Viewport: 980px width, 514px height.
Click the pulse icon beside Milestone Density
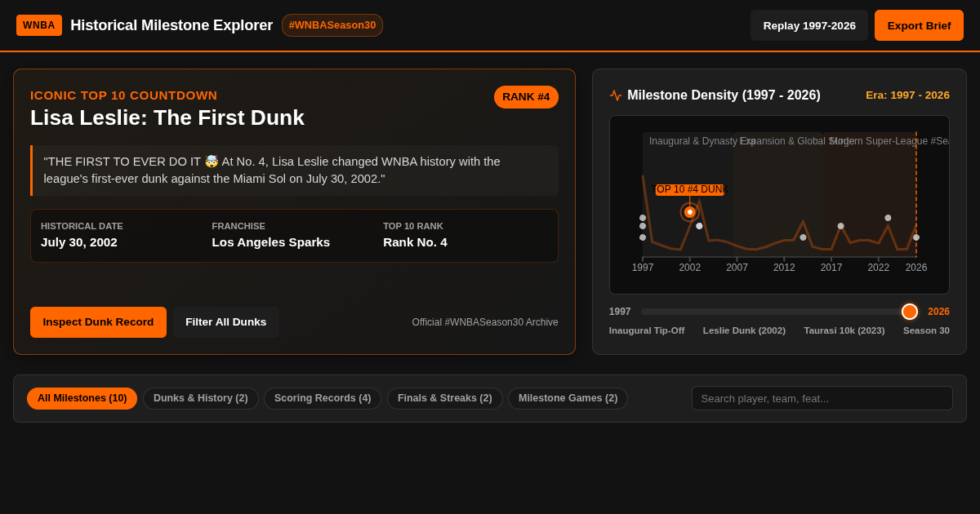click(x=616, y=95)
